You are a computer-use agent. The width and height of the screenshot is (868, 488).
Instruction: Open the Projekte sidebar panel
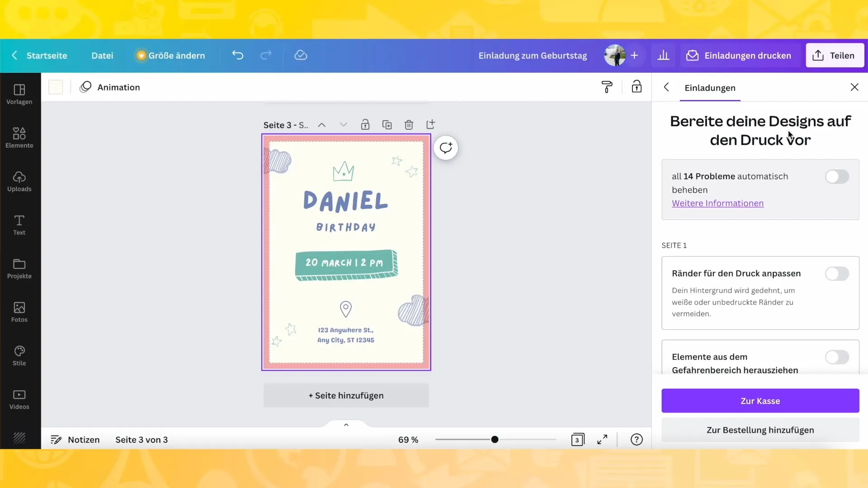19,269
